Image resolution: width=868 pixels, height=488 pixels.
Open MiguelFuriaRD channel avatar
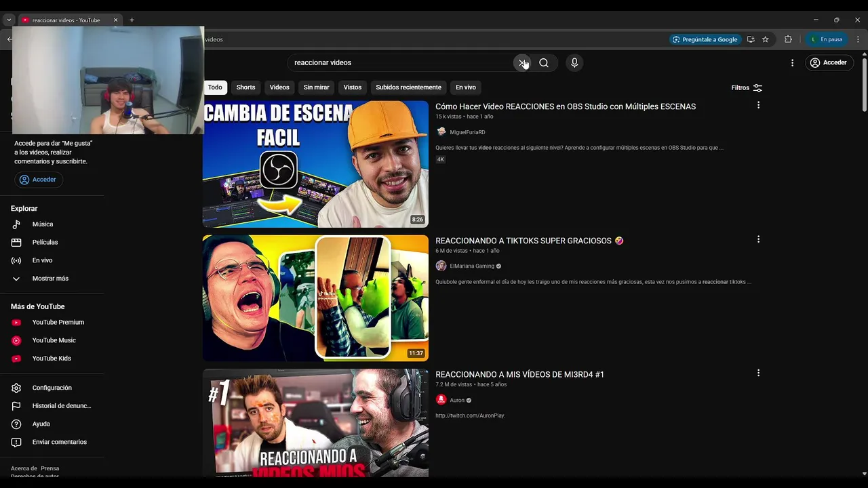[441, 132]
